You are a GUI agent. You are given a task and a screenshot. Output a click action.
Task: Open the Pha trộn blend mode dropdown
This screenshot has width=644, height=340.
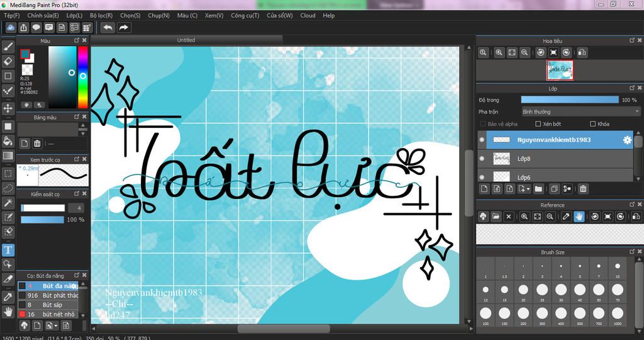point(580,111)
